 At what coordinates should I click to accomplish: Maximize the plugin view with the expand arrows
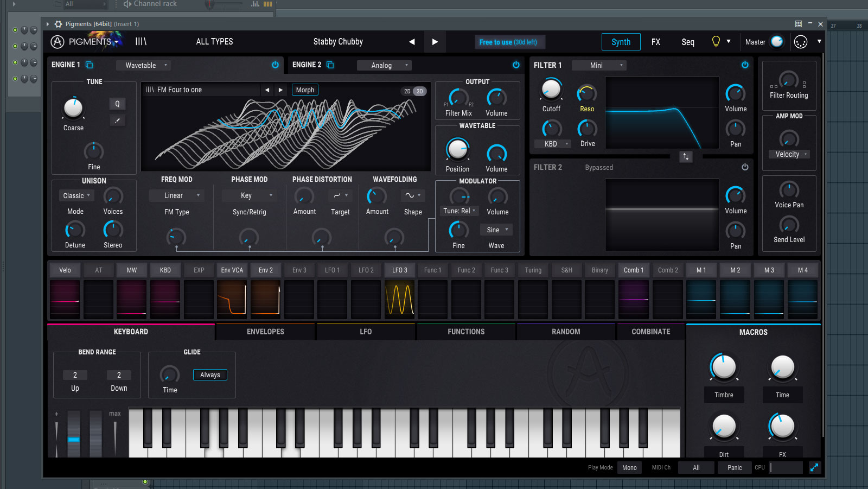[814, 467]
